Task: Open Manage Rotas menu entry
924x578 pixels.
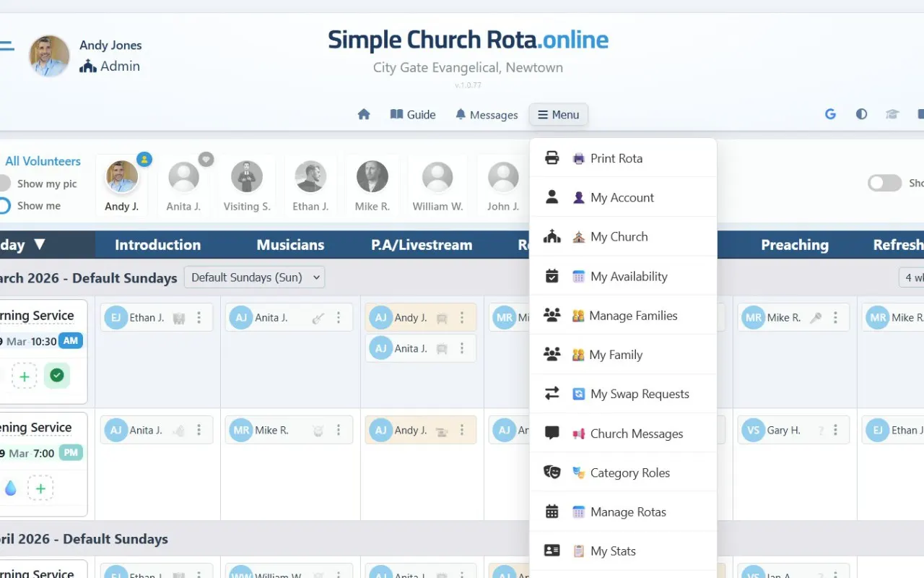Action: [x=623, y=512]
